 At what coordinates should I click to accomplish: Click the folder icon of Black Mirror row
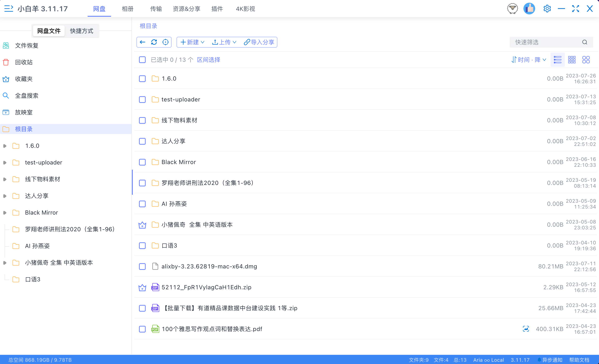(x=155, y=162)
